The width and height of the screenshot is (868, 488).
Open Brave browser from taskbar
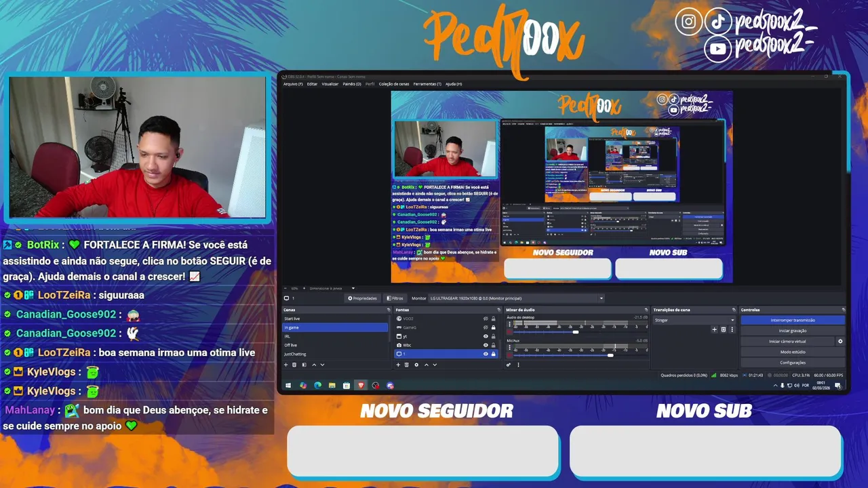361,386
